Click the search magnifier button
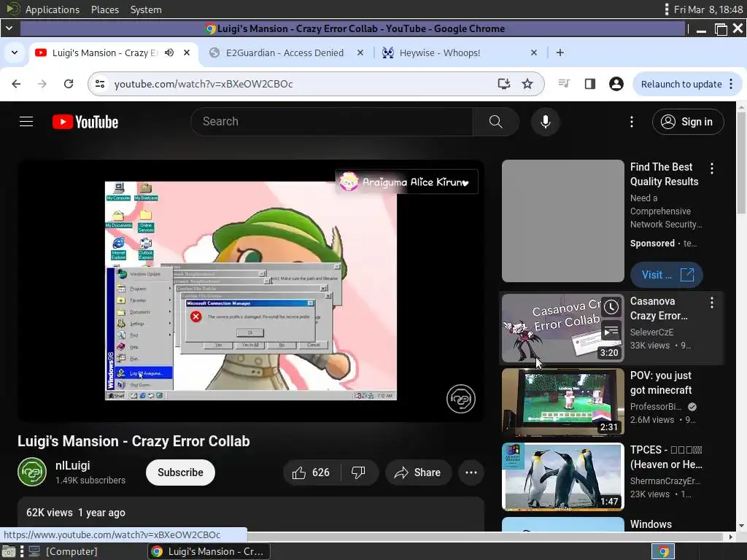The height and width of the screenshot is (560, 747). (x=495, y=122)
